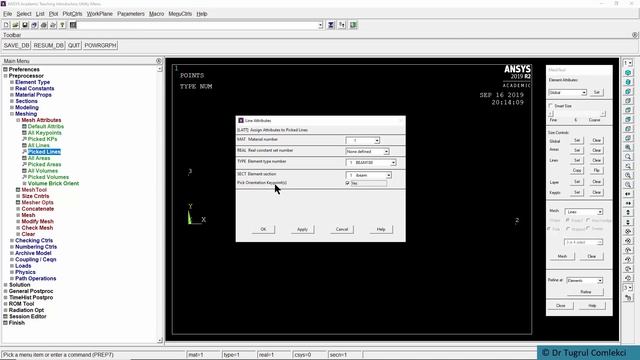Open the Select menu

click(24, 13)
